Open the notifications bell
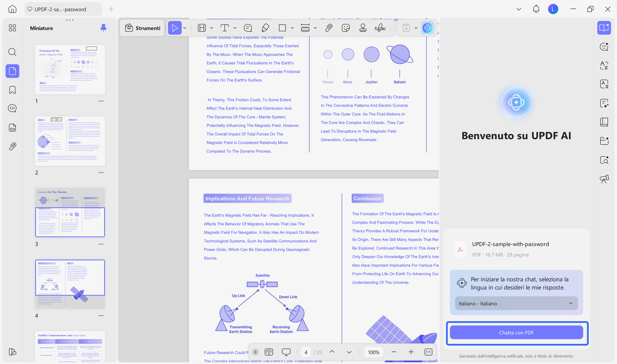Screen dimensions: 617x364 tap(536, 9)
